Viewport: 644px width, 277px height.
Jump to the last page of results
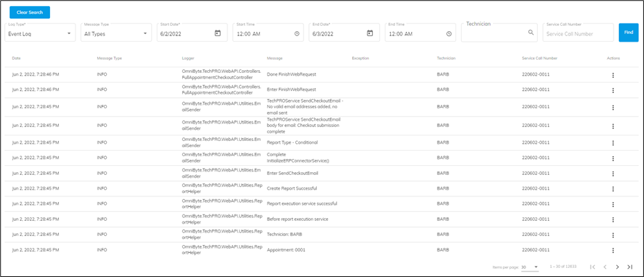pyautogui.click(x=629, y=267)
